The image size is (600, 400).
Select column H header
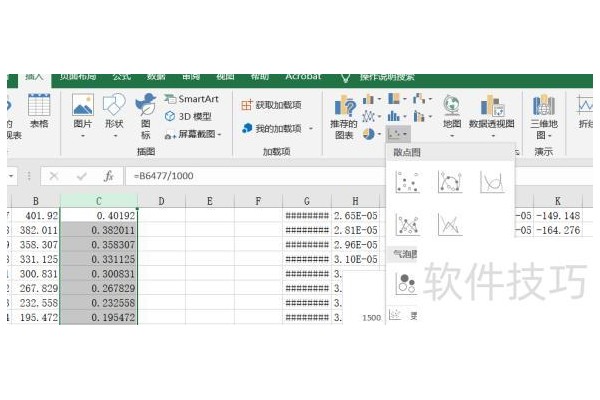pos(355,201)
